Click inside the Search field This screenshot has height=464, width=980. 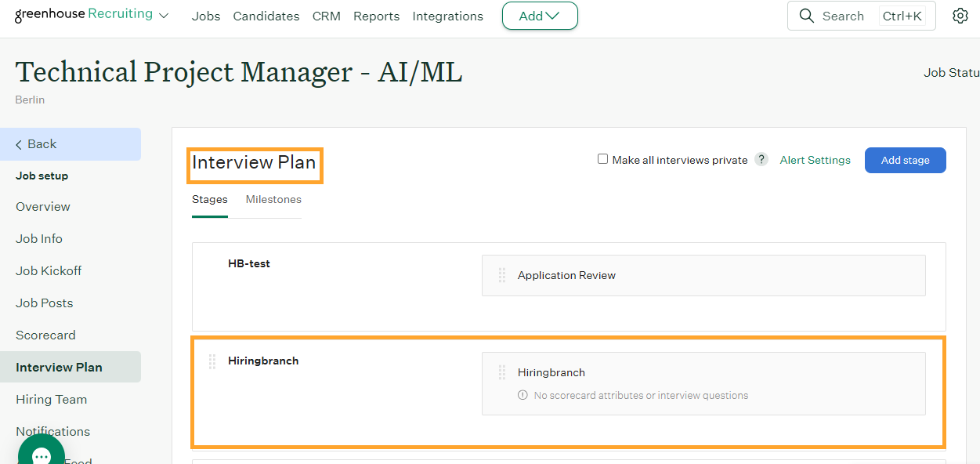(846, 16)
